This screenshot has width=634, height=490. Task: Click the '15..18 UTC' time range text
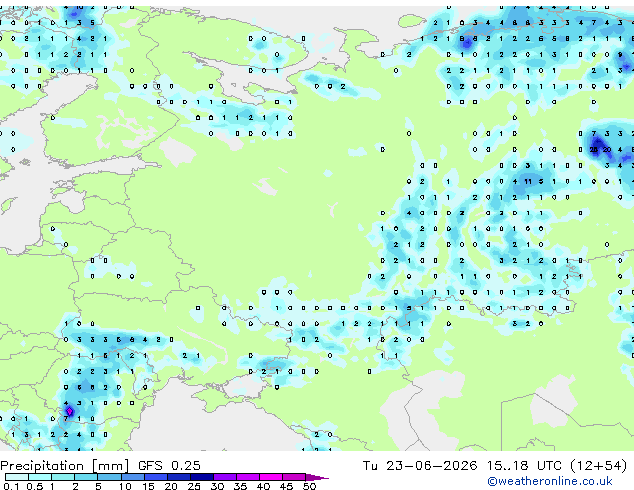[x=524, y=466]
